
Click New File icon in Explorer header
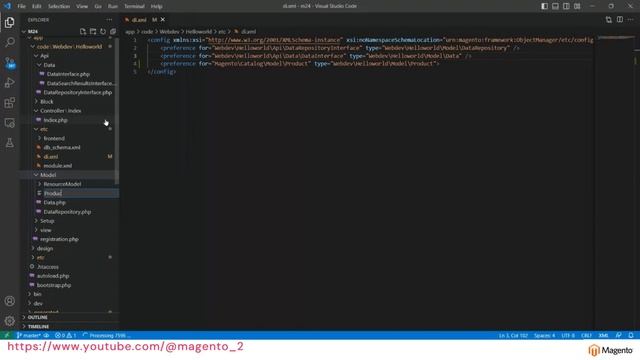coord(83,31)
